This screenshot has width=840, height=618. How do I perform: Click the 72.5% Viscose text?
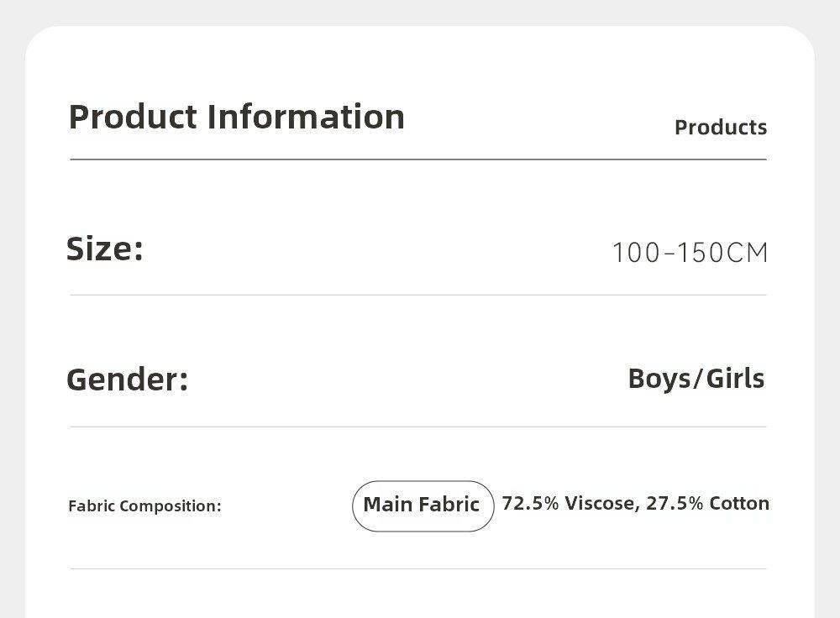coord(568,504)
